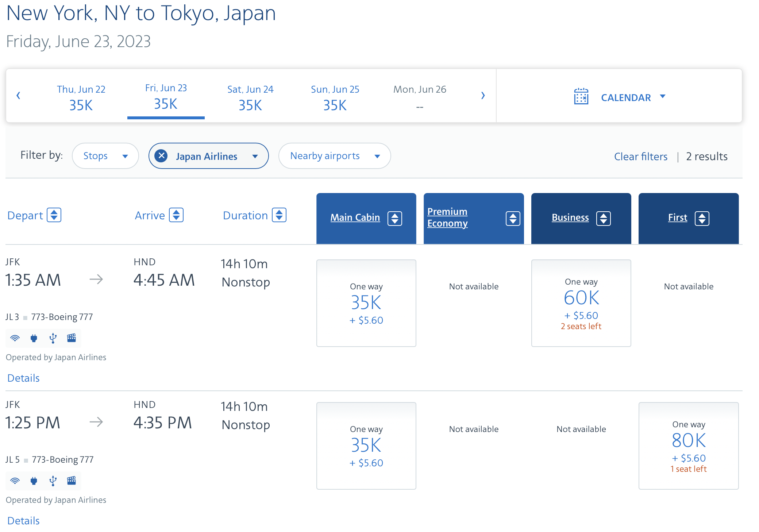Click the arrow between JFK 1:35 AM and HND
759x532 pixels.
tap(96, 280)
